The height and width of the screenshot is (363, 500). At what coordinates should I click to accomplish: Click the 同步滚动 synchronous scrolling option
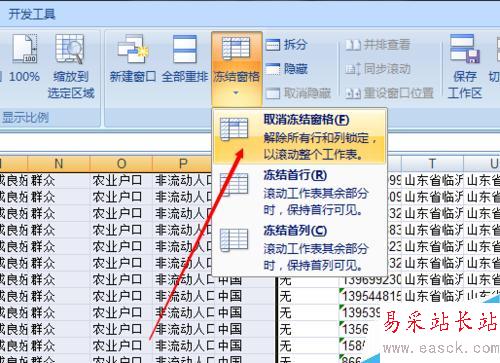378,69
